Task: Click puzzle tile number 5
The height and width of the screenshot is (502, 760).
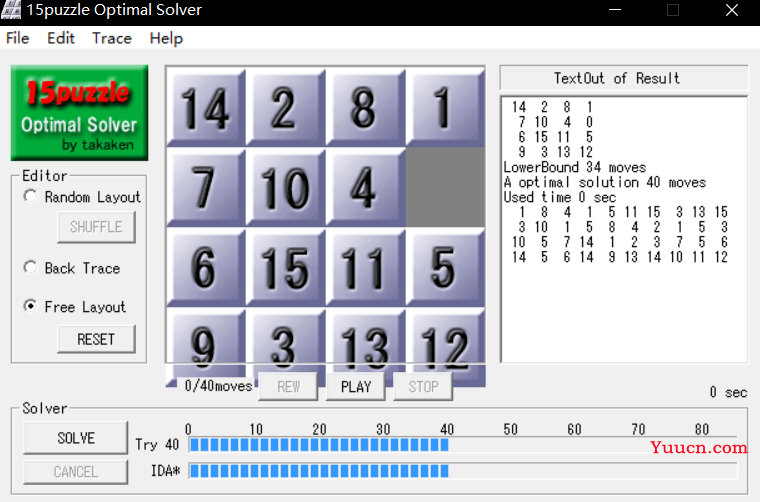Action: click(x=445, y=266)
